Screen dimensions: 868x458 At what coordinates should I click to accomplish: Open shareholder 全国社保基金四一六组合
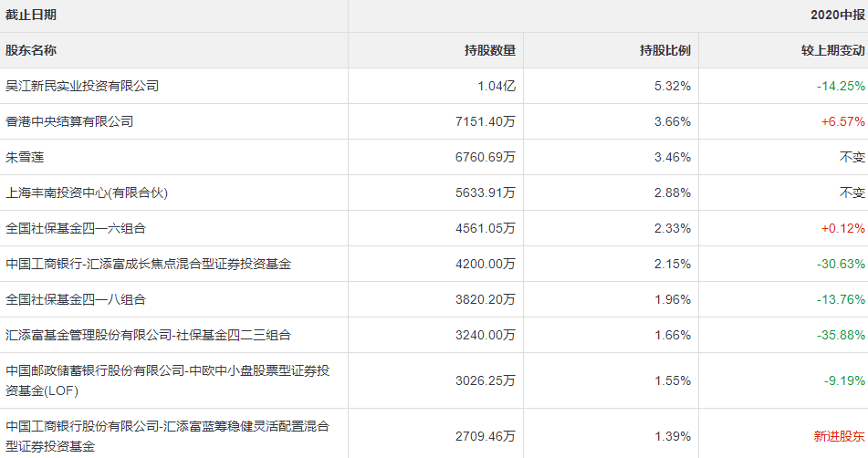[76, 228]
